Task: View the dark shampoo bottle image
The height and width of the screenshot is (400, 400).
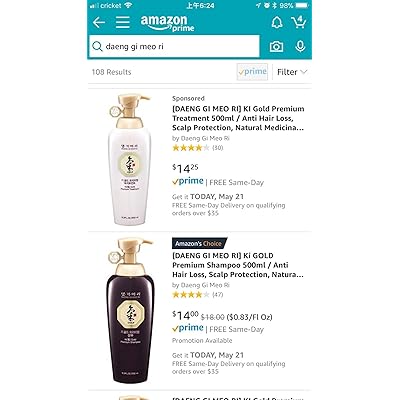Action: 131,310
